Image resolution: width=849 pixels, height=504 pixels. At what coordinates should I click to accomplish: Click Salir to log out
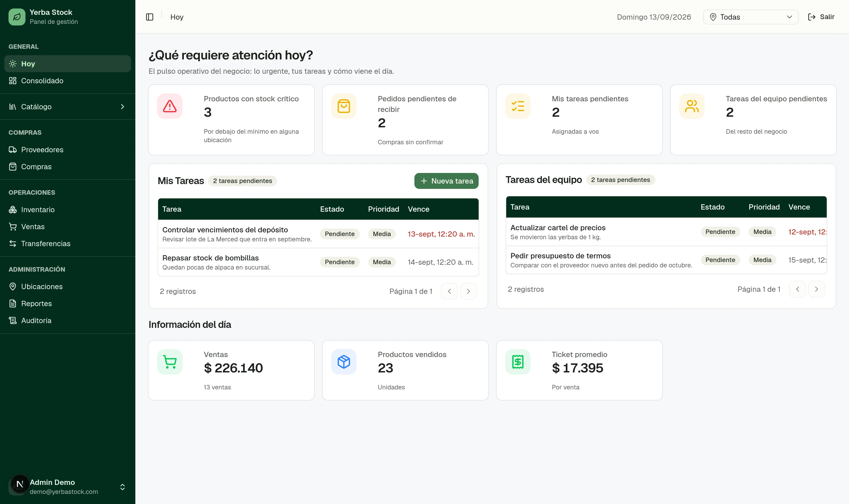click(821, 17)
